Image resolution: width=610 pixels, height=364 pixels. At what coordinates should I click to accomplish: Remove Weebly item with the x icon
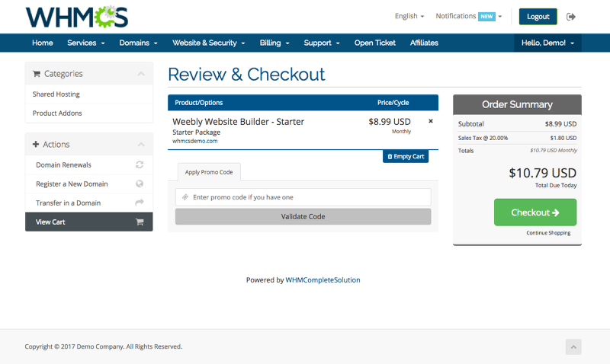[431, 121]
